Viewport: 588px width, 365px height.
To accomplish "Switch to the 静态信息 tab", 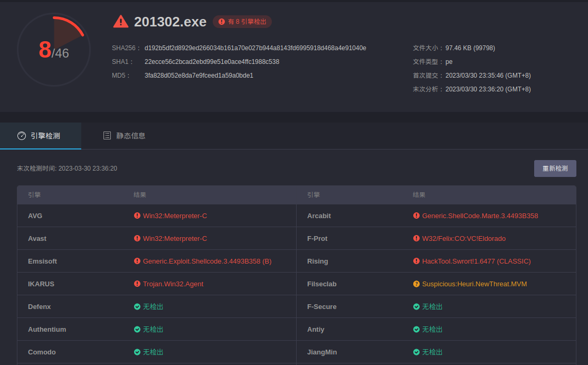I will coord(124,136).
